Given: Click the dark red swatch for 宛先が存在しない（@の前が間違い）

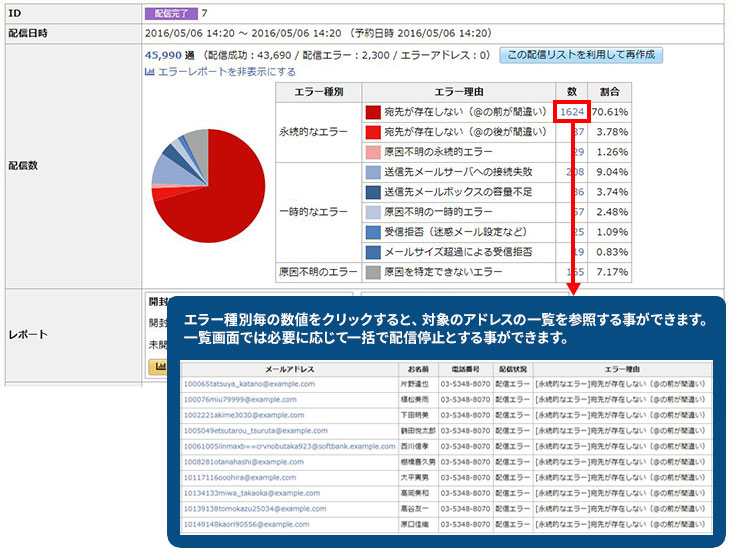Looking at the screenshot, I should (373, 112).
